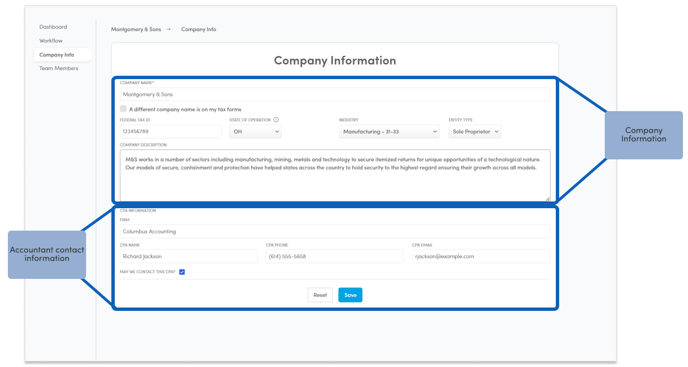
Task: Click the Montgomery & Sons breadcrumb link
Action: (136, 29)
